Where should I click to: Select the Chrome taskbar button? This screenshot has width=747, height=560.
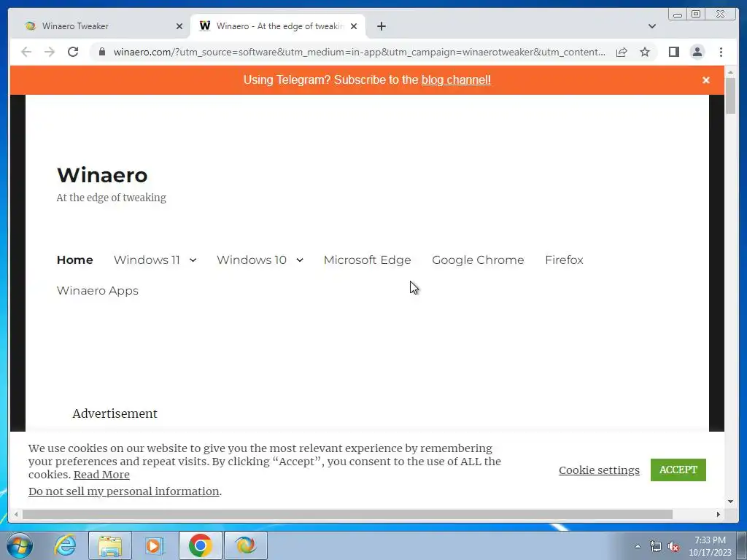click(201, 545)
